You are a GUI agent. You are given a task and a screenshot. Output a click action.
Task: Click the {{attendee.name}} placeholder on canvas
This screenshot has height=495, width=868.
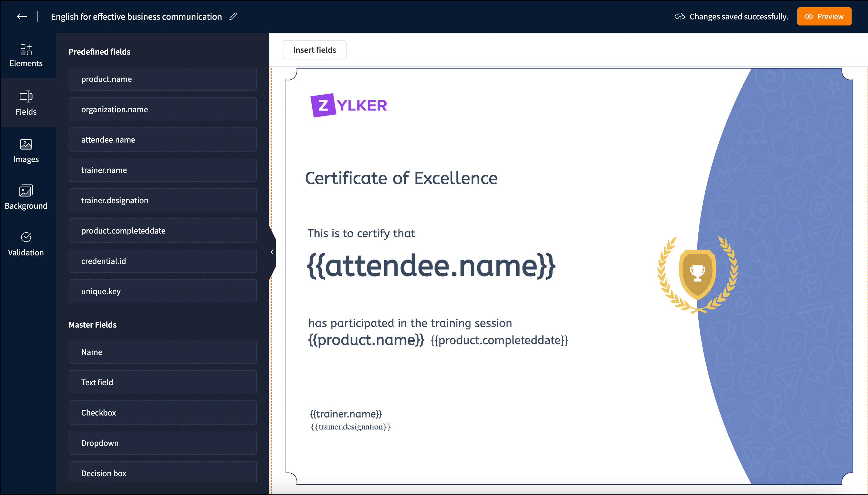(x=431, y=266)
